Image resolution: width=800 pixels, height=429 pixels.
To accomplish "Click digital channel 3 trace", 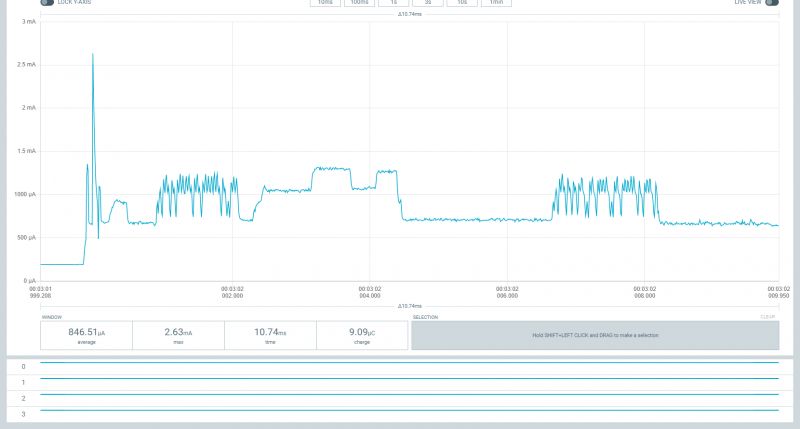I will point(409,410).
